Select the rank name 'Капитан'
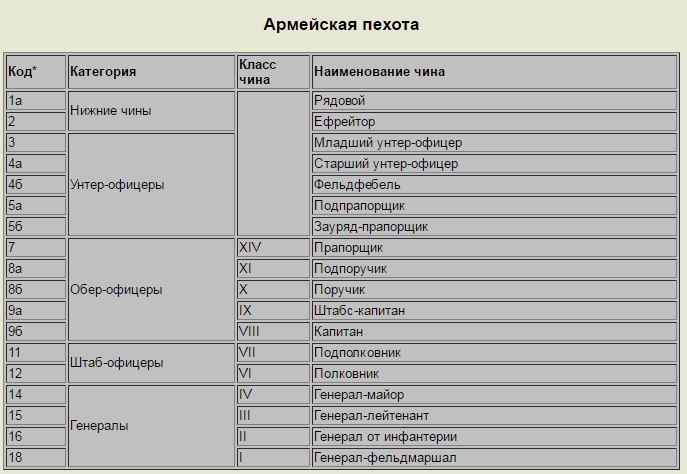The width and height of the screenshot is (687, 474). click(x=494, y=332)
